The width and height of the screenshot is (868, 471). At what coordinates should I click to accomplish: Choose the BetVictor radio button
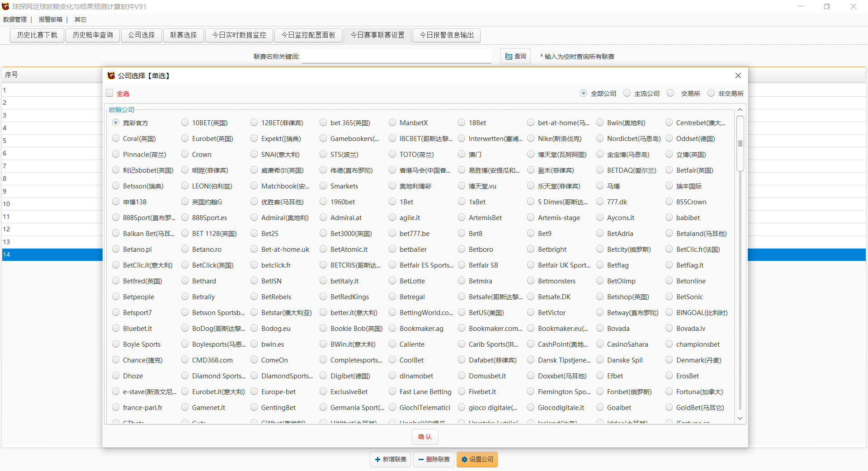click(531, 312)
